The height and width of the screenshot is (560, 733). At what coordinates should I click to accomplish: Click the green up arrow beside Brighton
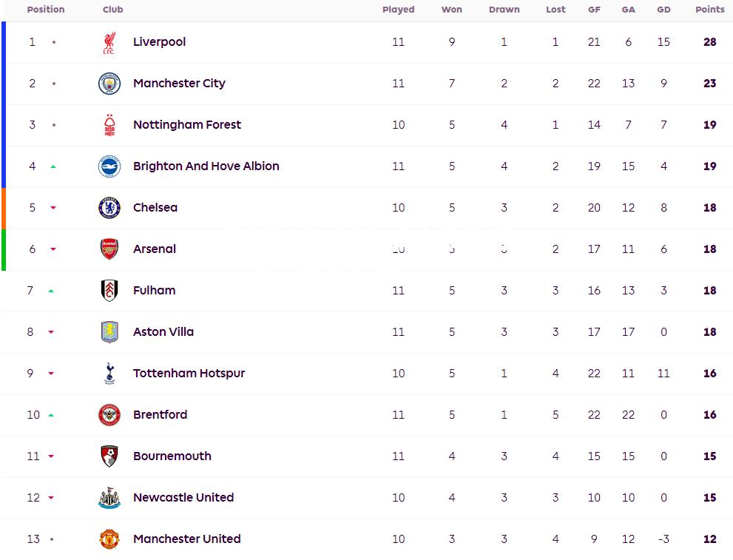pyautogui.click(x=53, y=166)
